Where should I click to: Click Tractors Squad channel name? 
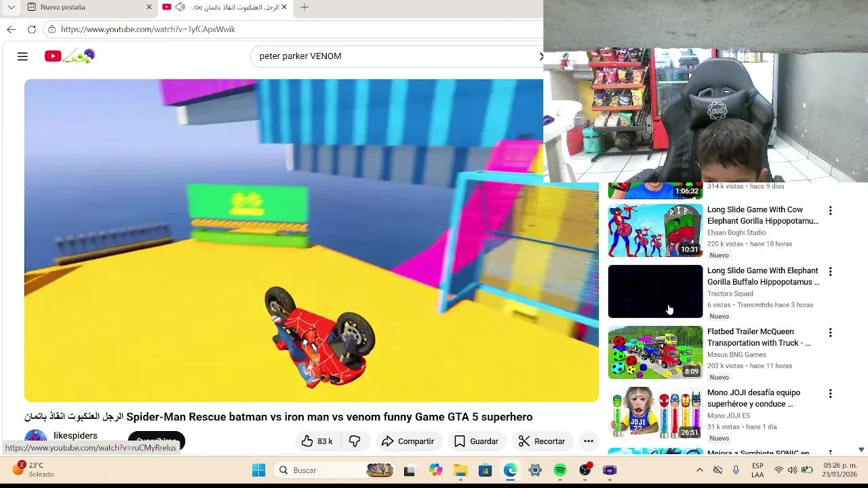730,293
